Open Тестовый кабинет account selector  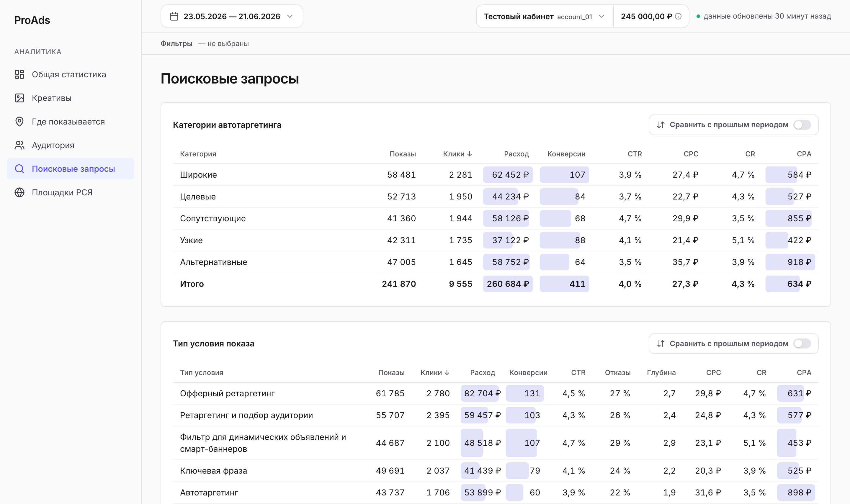coord(545,16)
